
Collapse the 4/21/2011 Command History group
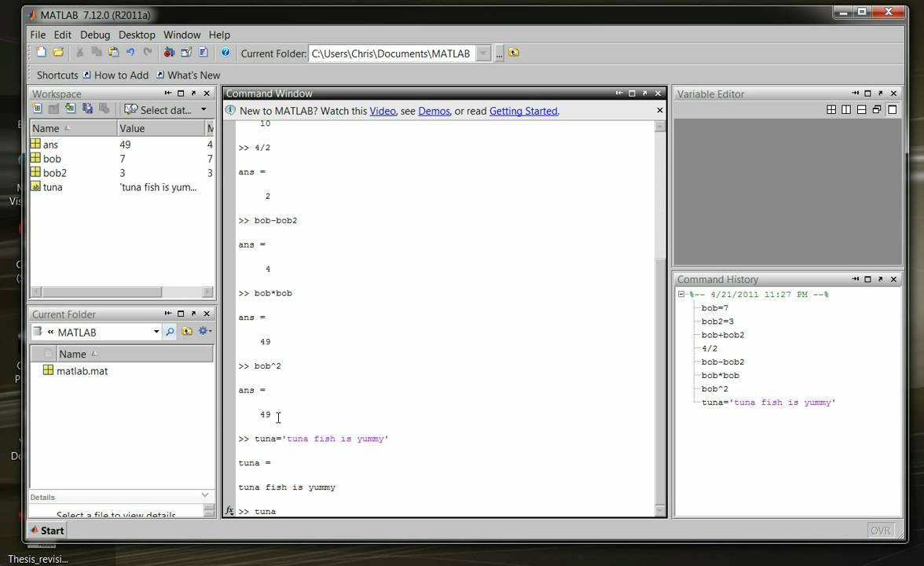pos(680,294)
